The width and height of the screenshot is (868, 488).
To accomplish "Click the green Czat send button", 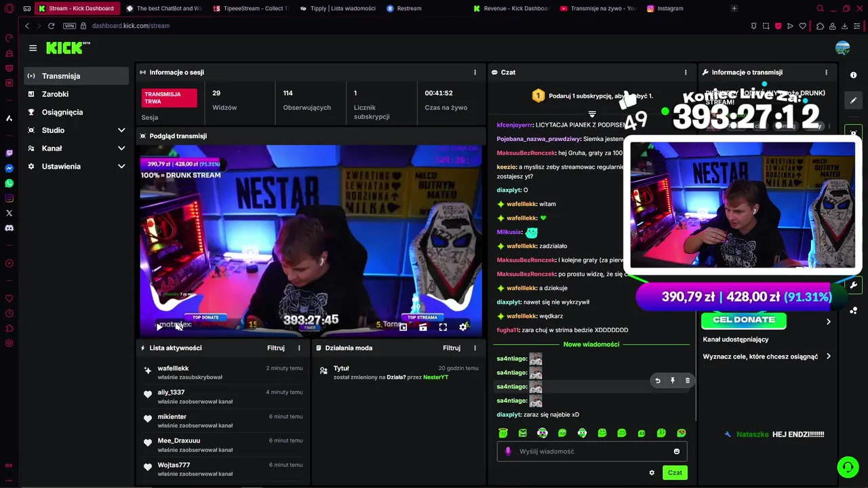I will click(x=675, y=472).
